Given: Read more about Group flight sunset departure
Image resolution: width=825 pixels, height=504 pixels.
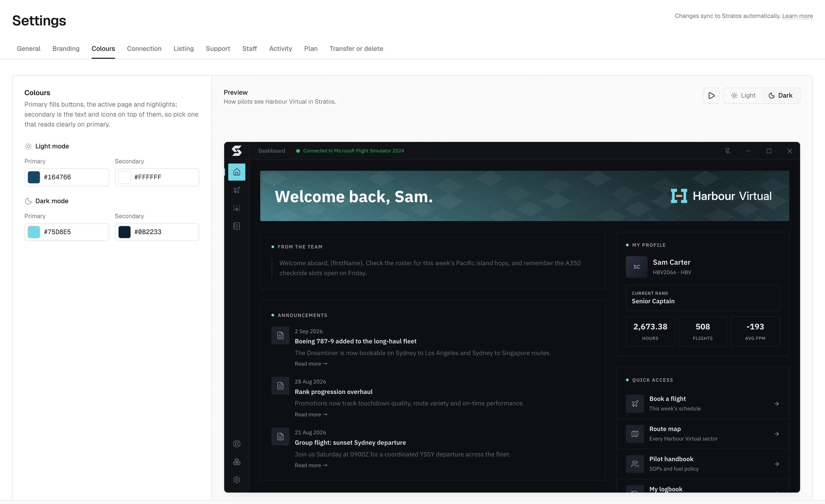Looking at the screenshot, I should (311, 465).
